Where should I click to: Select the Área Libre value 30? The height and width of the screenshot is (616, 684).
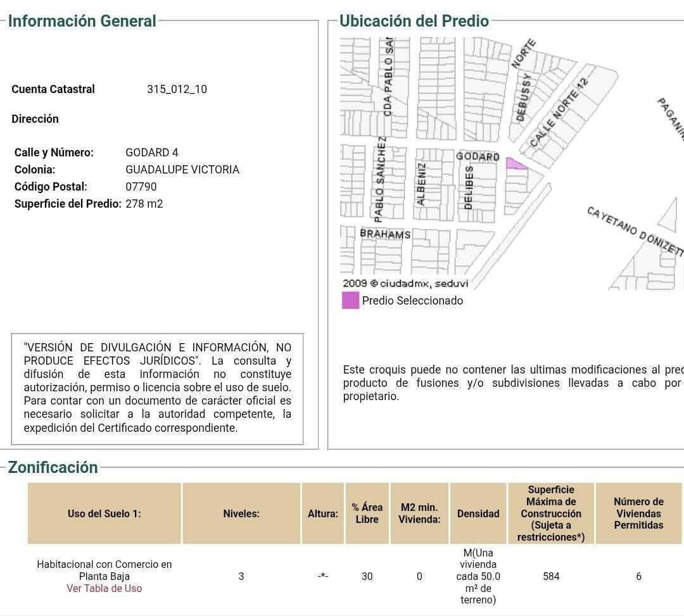pyautogui.click(x=367, y=576)
